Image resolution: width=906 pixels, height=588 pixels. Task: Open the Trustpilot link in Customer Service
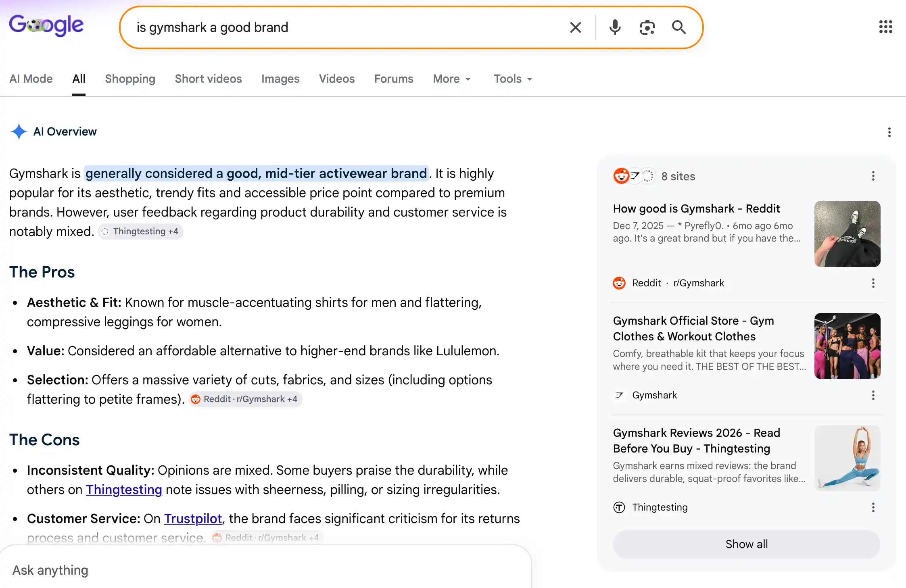[193, 519]
